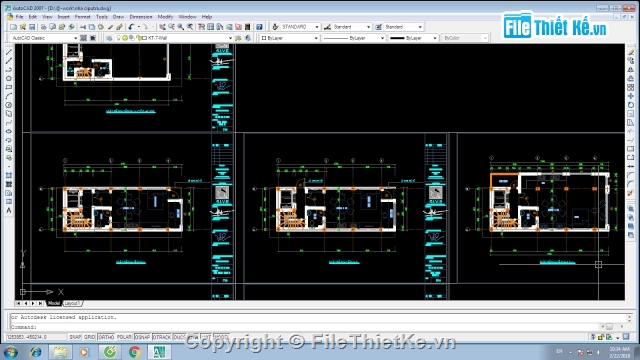Toggle the GRID button in status bar
The width and height of the screenshot is (640, 360).
point(89,337)
